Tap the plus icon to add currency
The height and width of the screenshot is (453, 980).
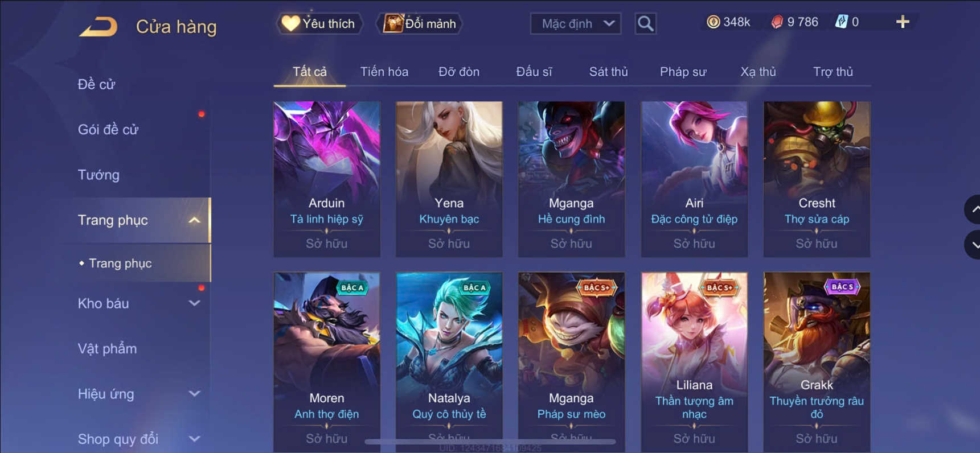pos(903,22)
